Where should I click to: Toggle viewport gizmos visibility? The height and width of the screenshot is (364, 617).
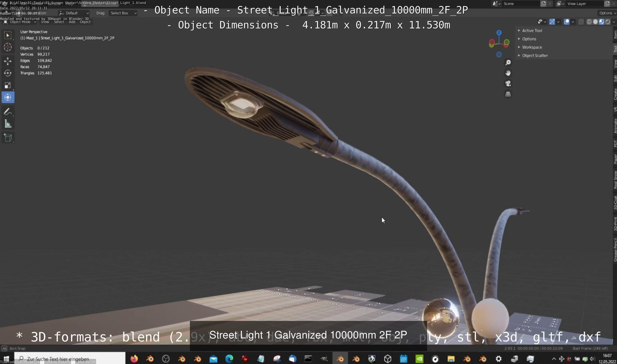tap(552, 22)
